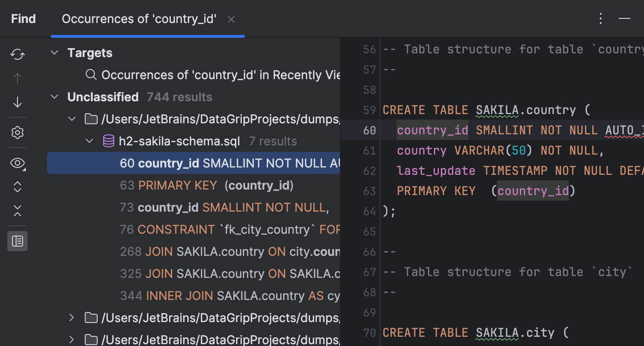644x346 pixels.
Task: Open the three-dot options menu
Action: 600,18
